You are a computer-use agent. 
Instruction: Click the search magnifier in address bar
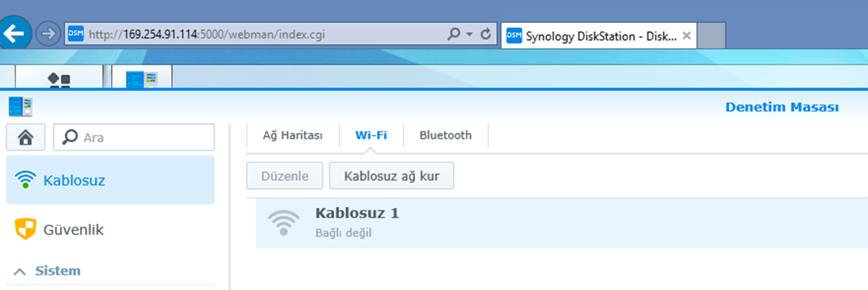(x=453, y=34)
